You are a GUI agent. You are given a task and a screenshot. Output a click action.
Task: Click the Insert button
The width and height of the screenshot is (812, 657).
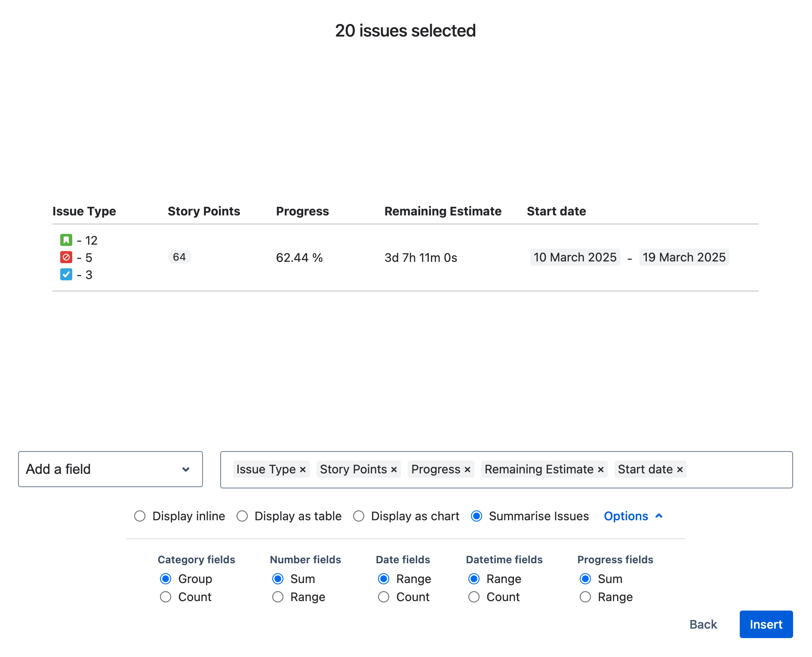pyautogui.click(x=766, y=624)
